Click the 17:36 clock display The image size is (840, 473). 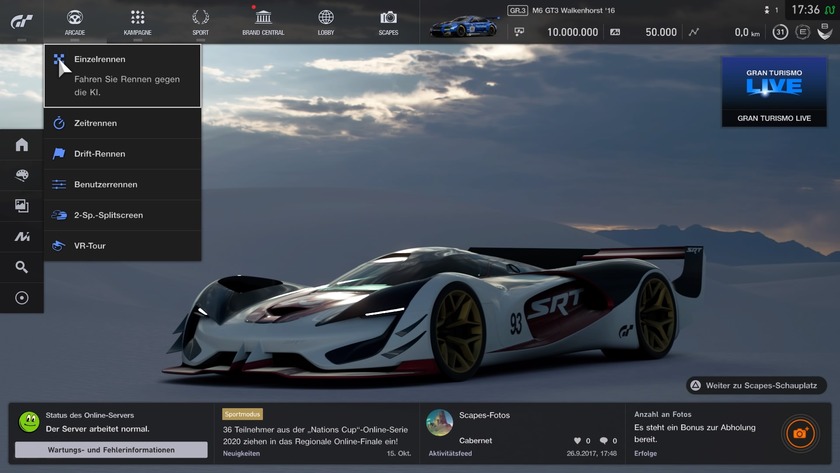[805, 10]
